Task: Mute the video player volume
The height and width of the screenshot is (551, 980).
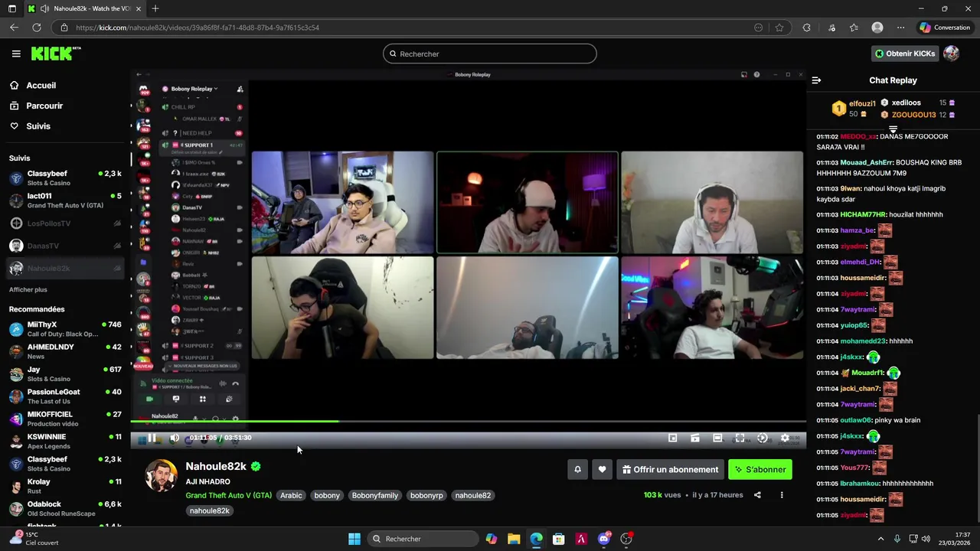Action: [175, 438]
